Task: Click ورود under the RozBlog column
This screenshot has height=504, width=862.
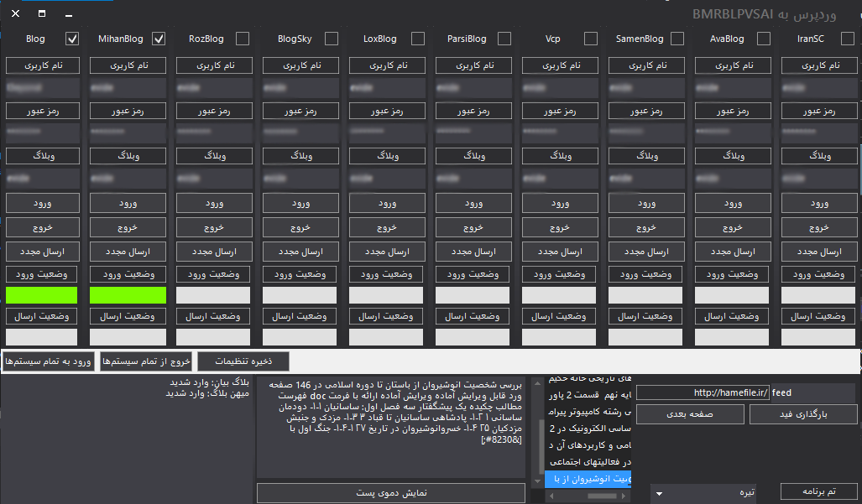Action: pos(214,203)
